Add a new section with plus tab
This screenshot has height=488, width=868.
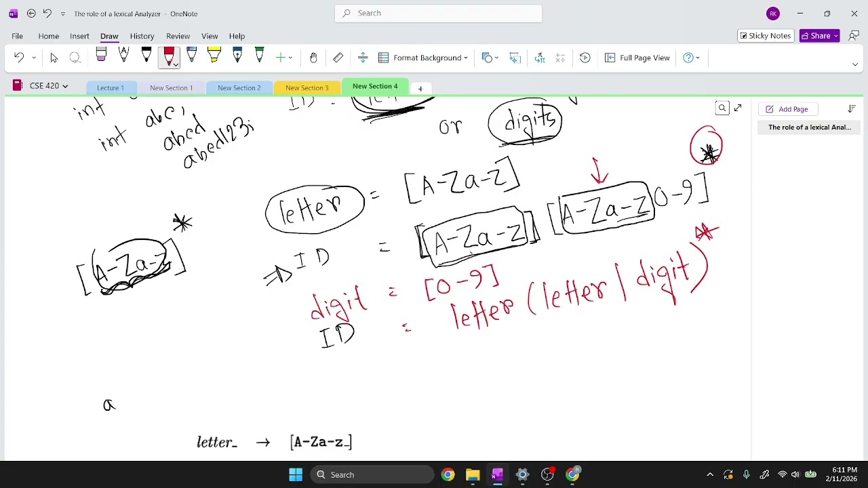[x=420, y=88]
